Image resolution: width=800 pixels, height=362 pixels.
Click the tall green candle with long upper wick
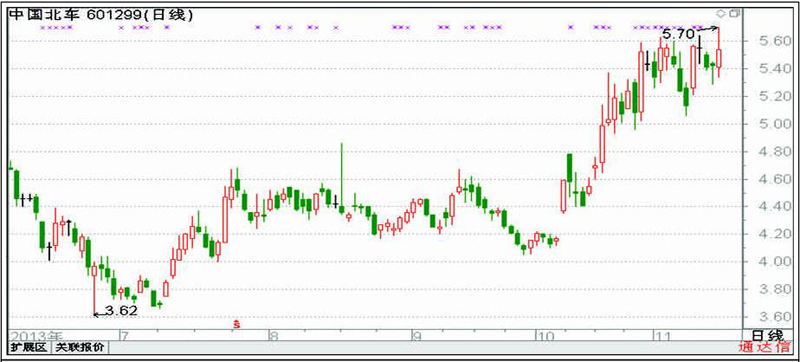(x=342, y=177)
